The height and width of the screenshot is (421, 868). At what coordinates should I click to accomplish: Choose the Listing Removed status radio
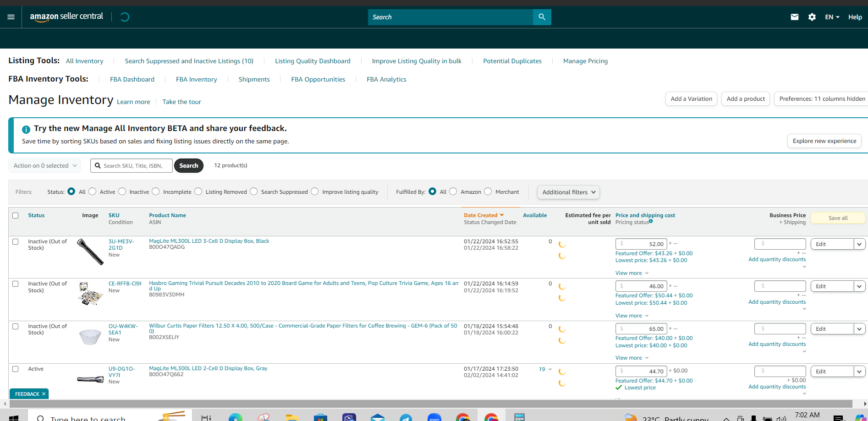click(198, 191)
